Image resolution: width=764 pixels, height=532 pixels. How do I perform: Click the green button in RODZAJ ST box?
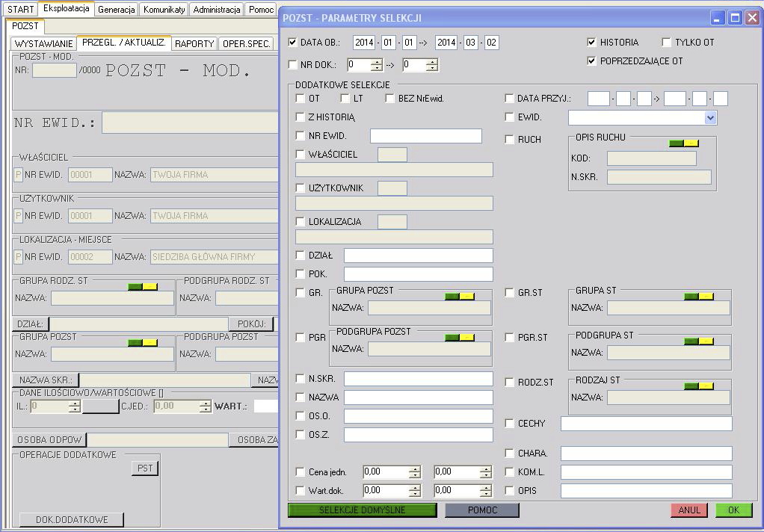[691, 386]
